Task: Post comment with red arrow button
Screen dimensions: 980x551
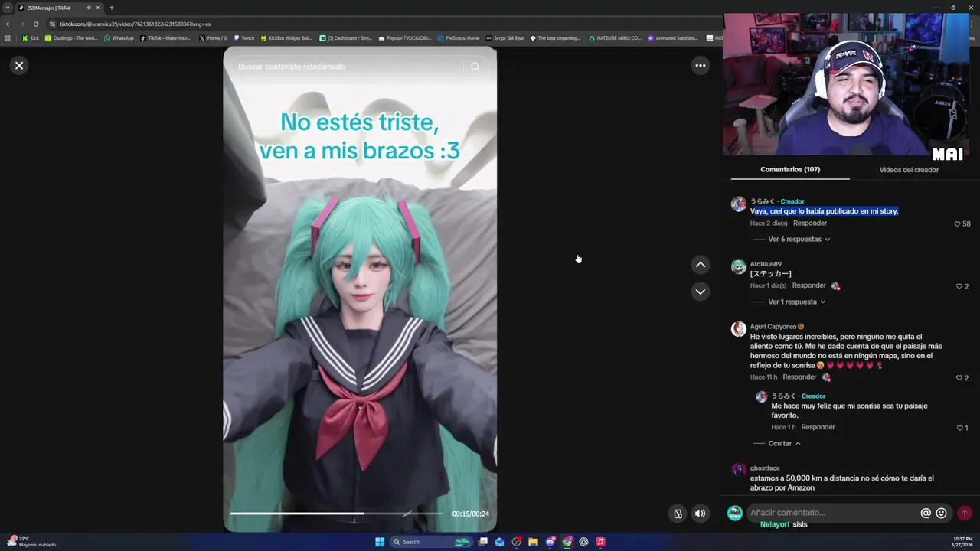Action: click(965, 514)
